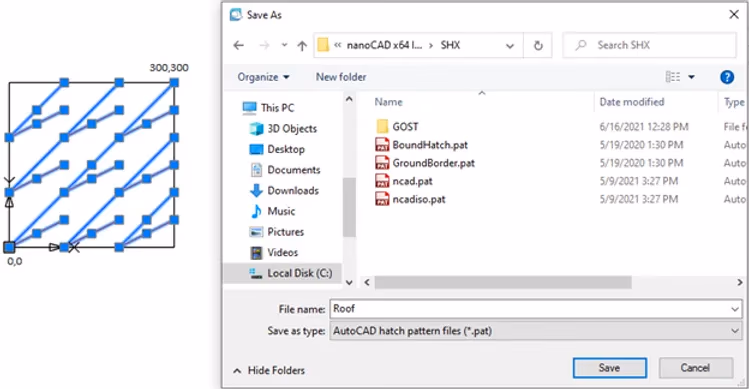
Task: Click the horizontal scrollbar in file list
Action: coord(503,282)
